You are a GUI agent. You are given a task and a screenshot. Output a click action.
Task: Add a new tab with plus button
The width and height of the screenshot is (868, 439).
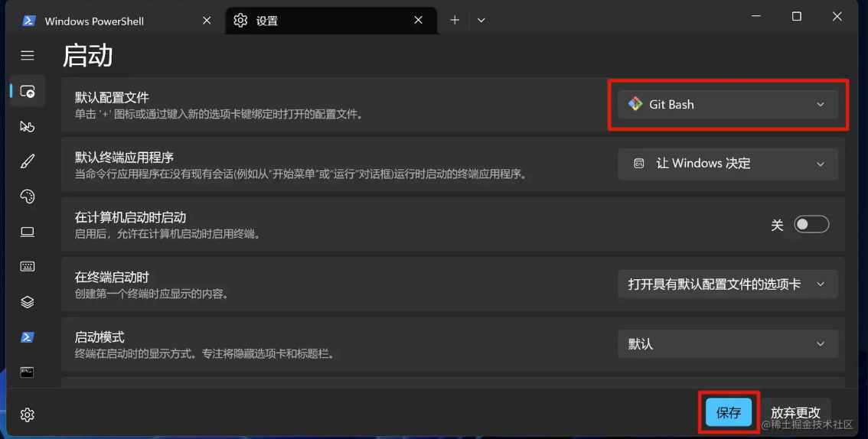tap(455, 21)
